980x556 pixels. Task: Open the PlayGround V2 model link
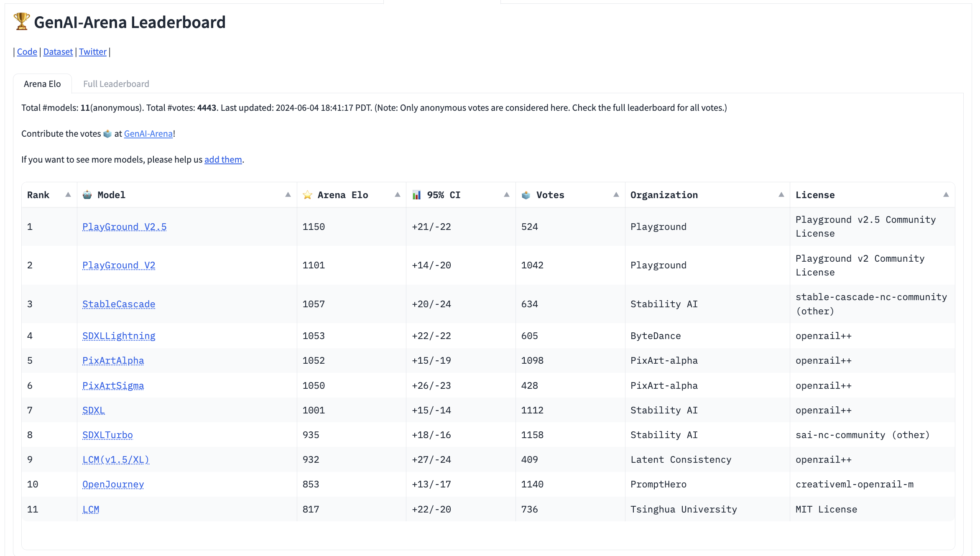119,265
